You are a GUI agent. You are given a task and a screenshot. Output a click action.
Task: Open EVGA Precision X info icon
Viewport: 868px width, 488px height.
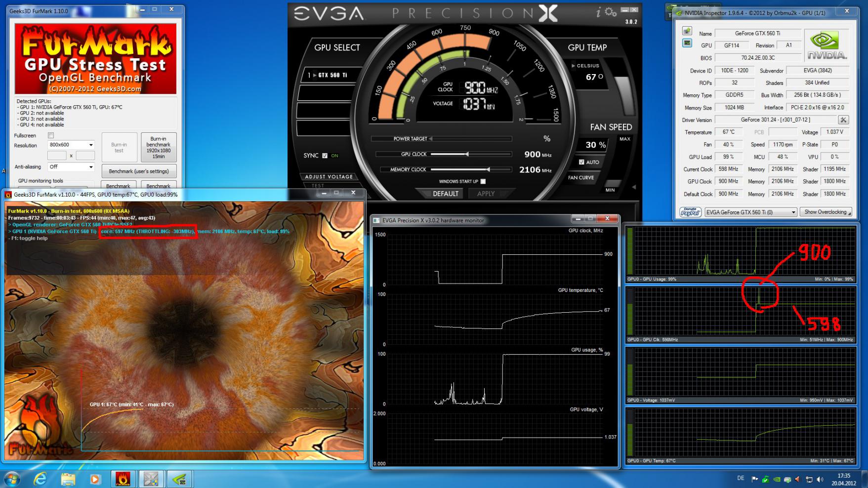click(599, 13)
